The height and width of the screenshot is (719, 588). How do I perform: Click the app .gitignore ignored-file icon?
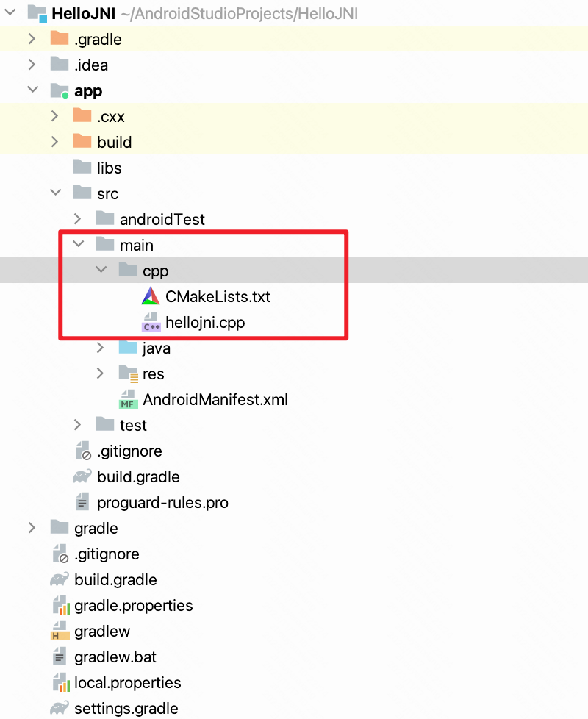(x=82, y=451)
